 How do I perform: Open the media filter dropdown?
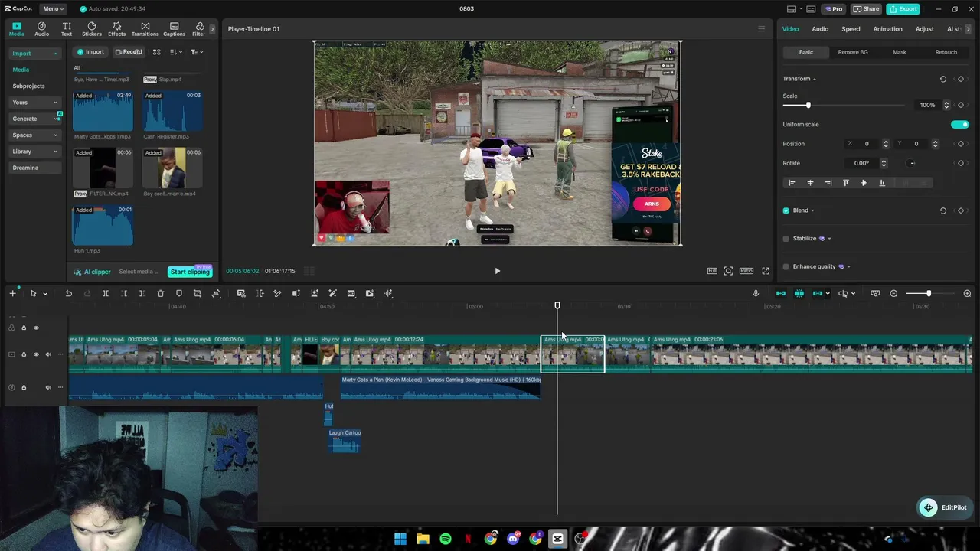coord(197,52)
